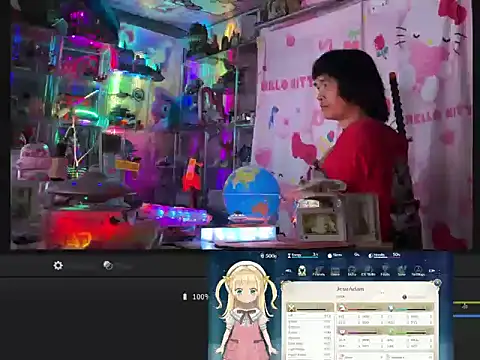Screen dimensions: 480x360
Task: Open the Fields tab
Action: pos(385,271)
